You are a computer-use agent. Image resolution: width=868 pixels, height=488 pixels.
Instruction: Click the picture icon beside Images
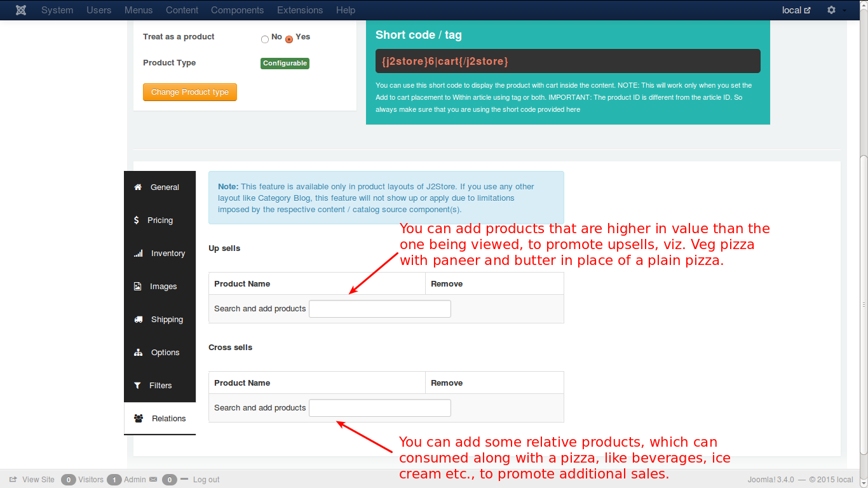[x=137, y=287]
